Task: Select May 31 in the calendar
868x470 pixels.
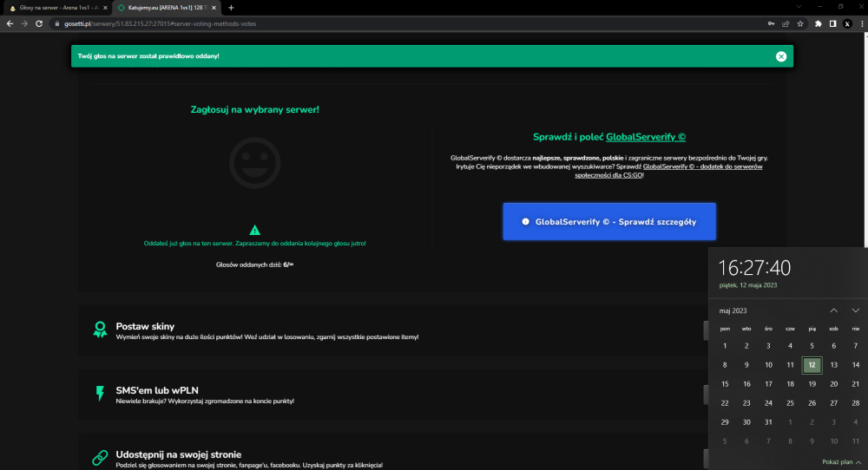Action: [x=768, y=422]
